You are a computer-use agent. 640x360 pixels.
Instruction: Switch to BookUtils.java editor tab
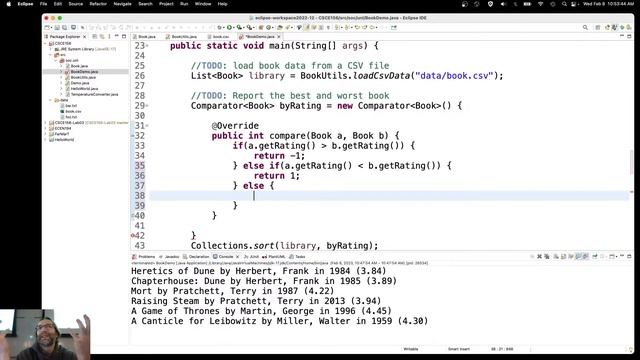(181, 37)
